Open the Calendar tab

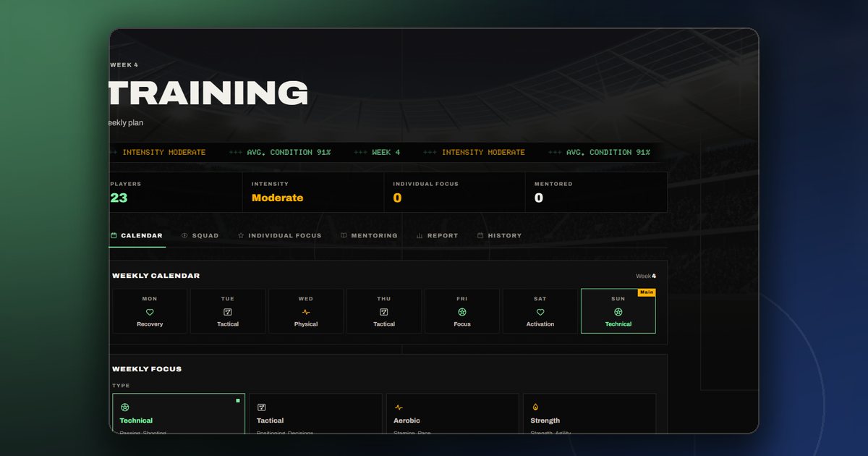pos(137,235)
